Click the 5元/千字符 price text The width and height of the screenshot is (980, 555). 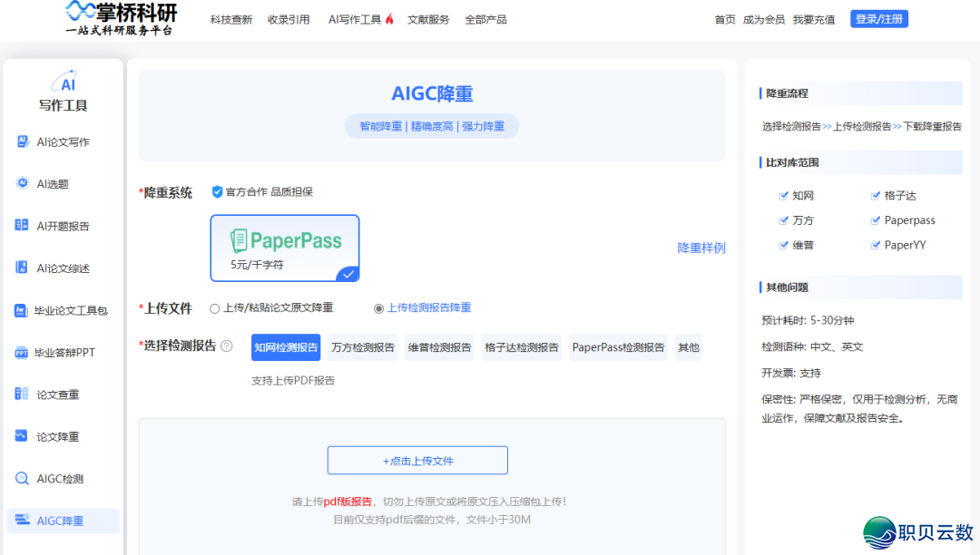257,265
